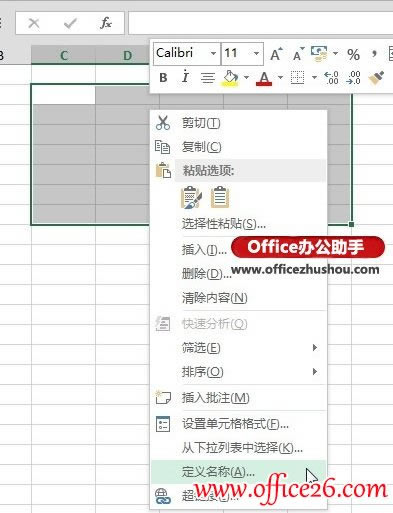The width and height of the screenshot is (393, 513).
Task: Select column C header
Action: pyautogui.click(x=64, y=55)
